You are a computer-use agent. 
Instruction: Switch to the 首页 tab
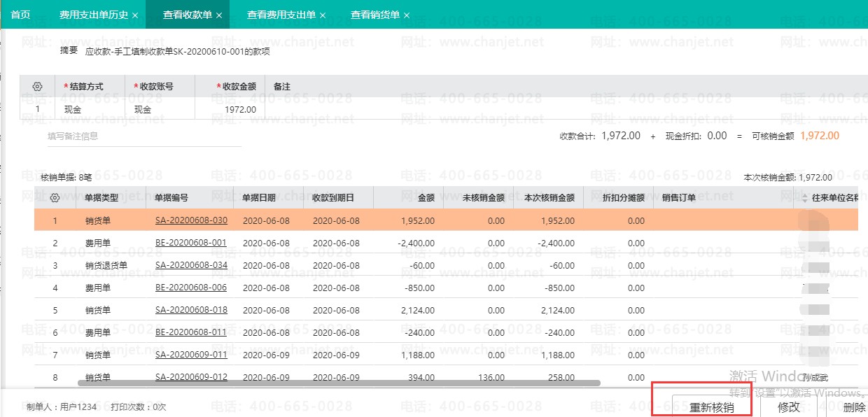(20, 15)
